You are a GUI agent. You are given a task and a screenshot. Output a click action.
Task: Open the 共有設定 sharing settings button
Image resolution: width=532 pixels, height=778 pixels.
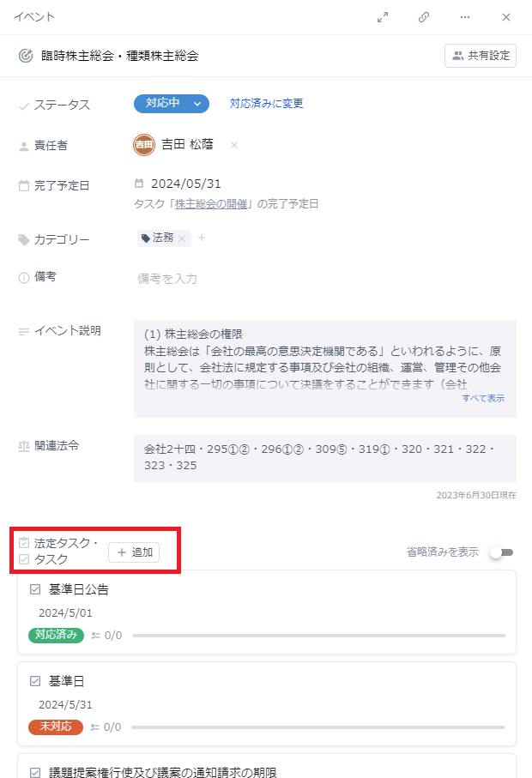pos(481,56)
